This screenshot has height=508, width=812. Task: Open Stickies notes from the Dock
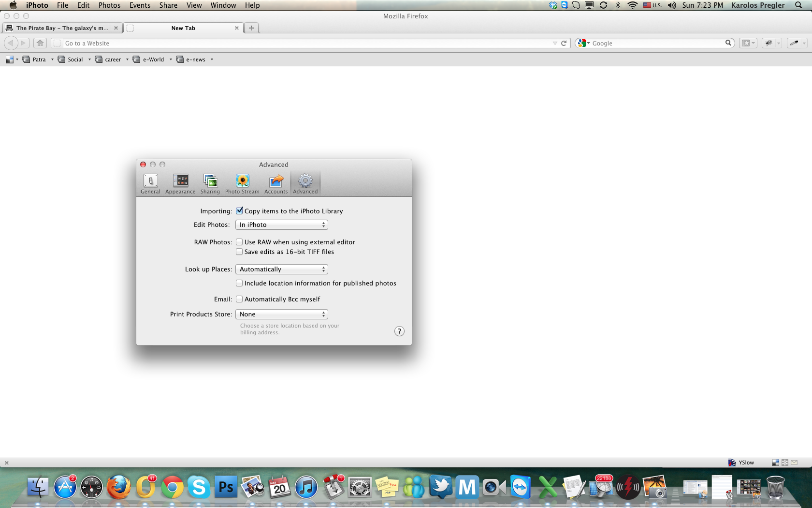click(387, 487)
